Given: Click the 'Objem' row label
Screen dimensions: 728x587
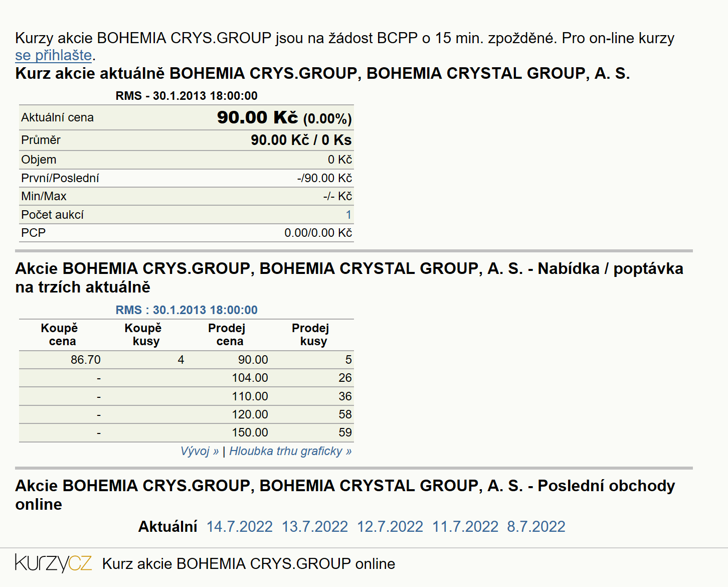Looking at the screenshot, I should click(x=39, y=160).
